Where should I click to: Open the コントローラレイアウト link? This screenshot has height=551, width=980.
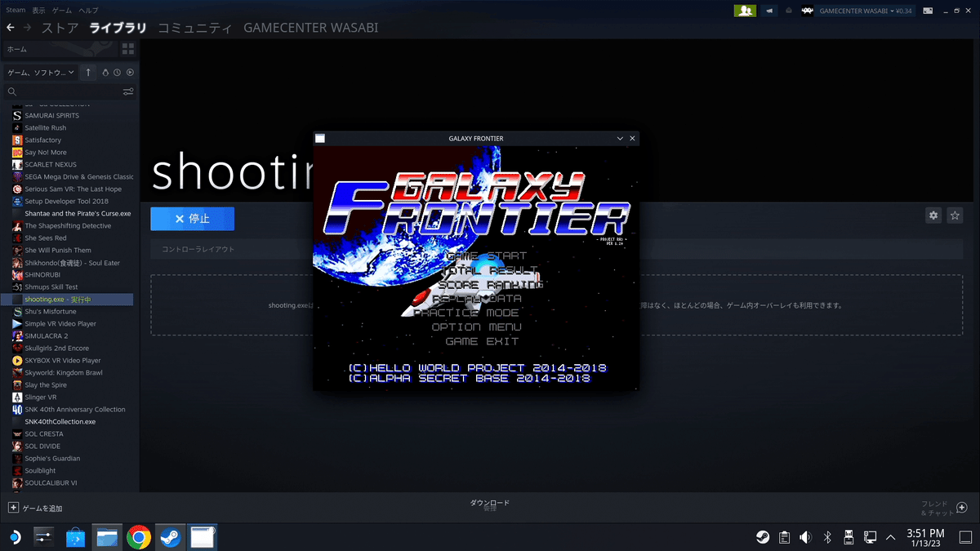click(198, 249)
